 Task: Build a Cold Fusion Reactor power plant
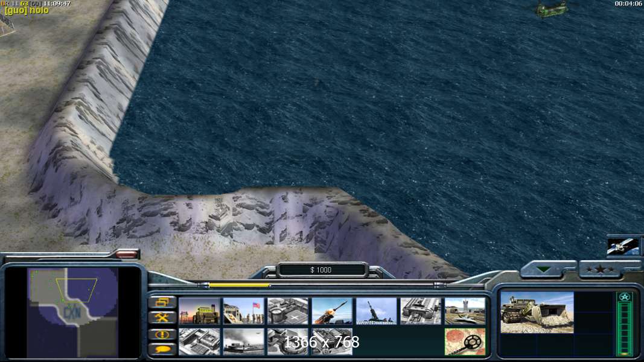point(199,311)
